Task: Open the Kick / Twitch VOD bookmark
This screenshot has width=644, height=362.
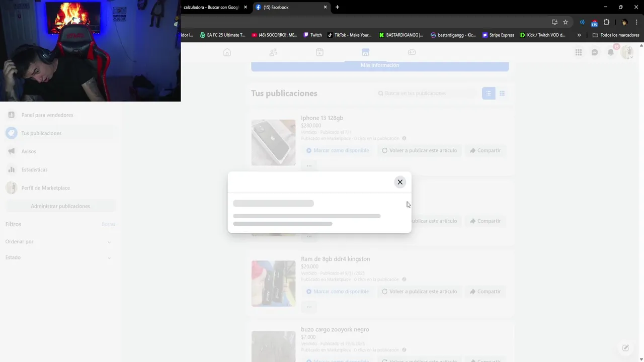Action: pyautogui.click(x=543, y=35)
